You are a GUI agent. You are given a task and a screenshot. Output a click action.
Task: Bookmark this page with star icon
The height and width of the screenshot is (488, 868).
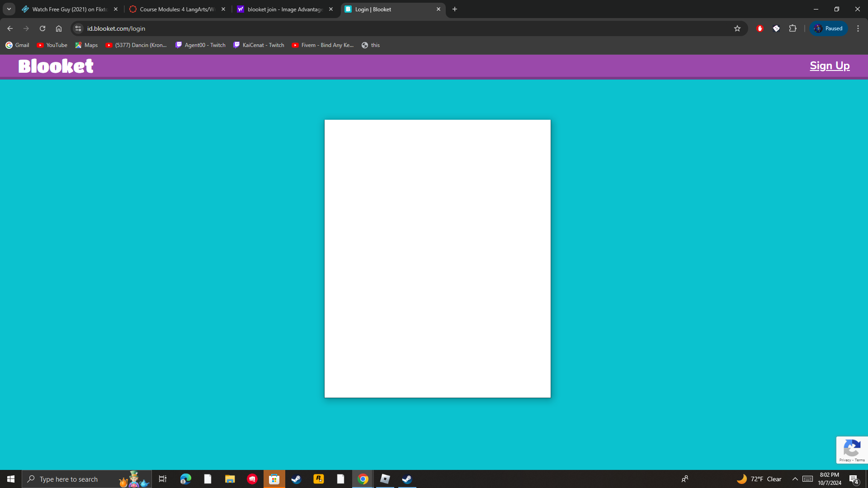[x=737, y=28]
